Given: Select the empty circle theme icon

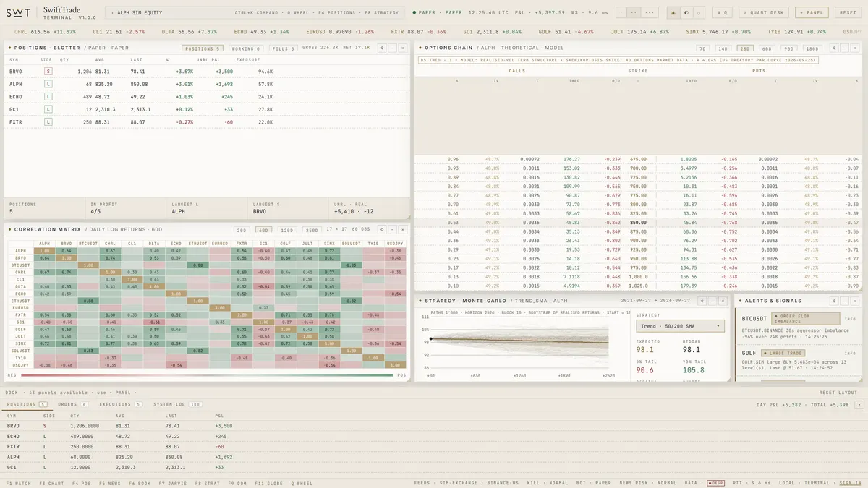Looking at the screenshot, I should pos(699,12).
